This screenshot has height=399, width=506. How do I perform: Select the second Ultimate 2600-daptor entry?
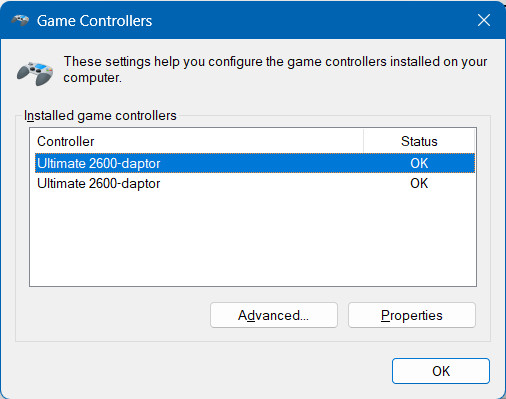click(255, 183)
